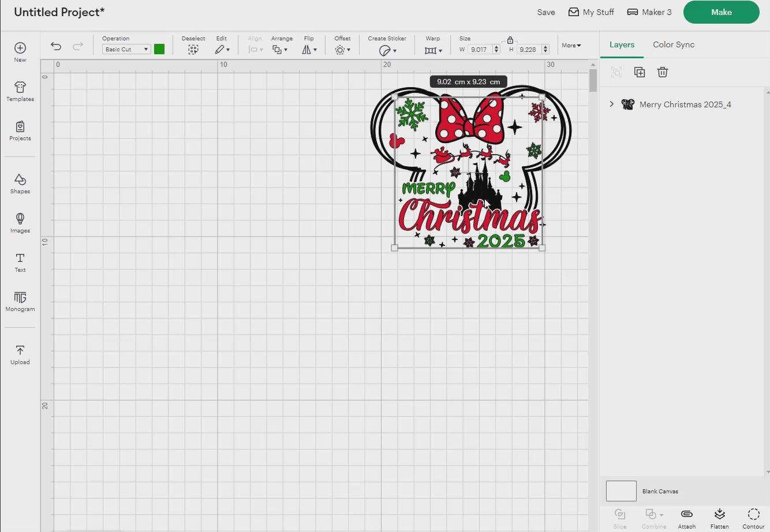This screenshot has width=770, height=532.
Task: Open the Projects panel
Action: [20, 130]
